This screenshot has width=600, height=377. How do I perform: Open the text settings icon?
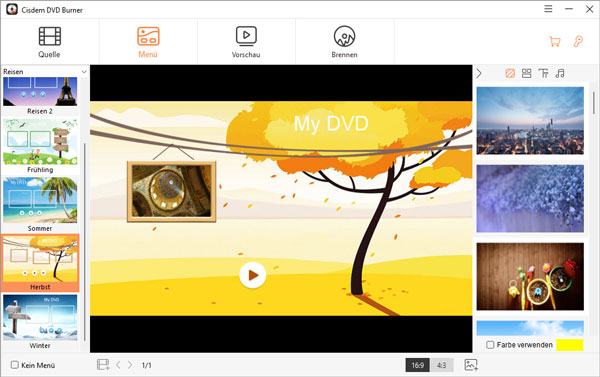(543, 73)
